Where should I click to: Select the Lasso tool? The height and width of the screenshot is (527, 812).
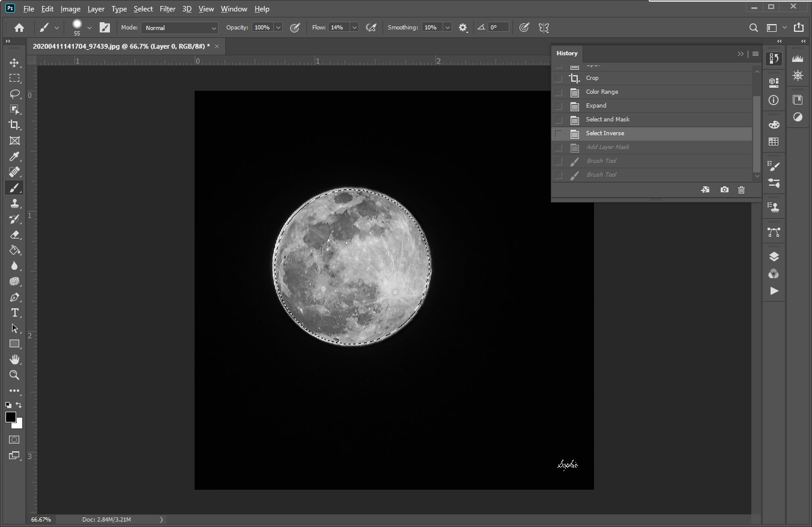tap(14, 94)
